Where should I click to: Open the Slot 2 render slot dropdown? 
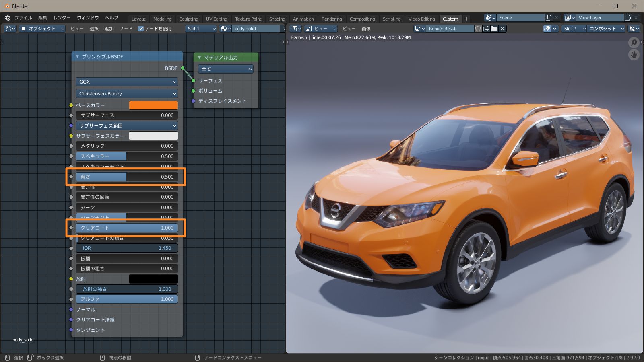coord(574,29)
